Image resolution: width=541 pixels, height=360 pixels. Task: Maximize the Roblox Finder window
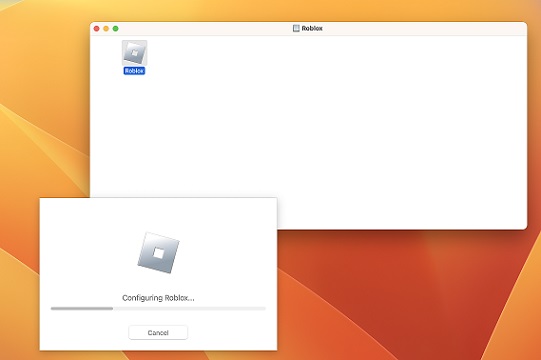pos(116,29)
